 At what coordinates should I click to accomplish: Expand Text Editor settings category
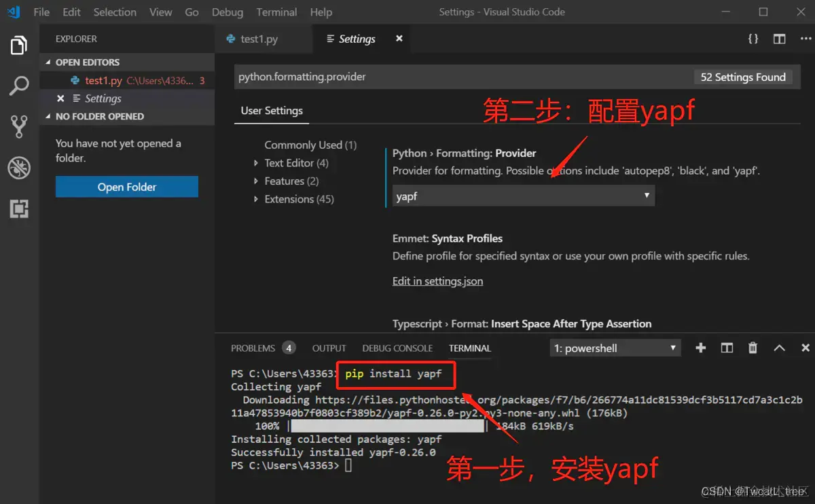tap(296, 163)
